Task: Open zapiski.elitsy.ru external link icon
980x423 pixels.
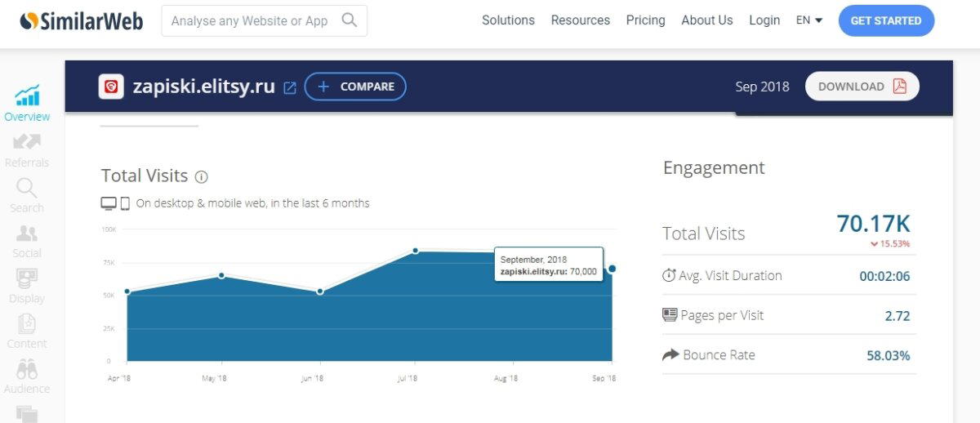Action: pos(290,87)
